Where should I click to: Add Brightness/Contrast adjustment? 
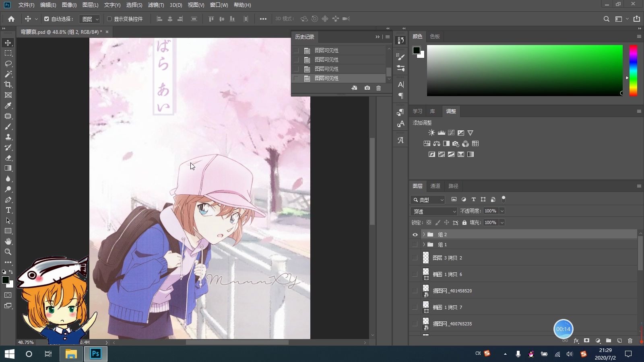[x=431, y=133]
